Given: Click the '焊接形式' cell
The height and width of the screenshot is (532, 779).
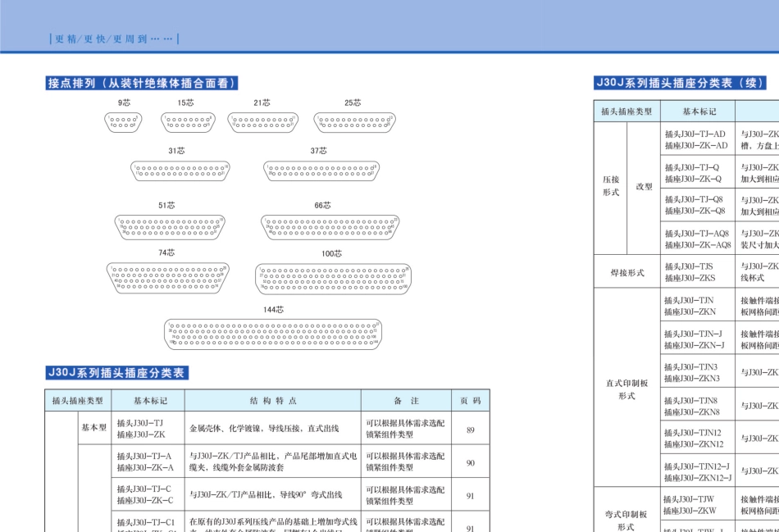Looking at the screenshot, I should (627, 272).
